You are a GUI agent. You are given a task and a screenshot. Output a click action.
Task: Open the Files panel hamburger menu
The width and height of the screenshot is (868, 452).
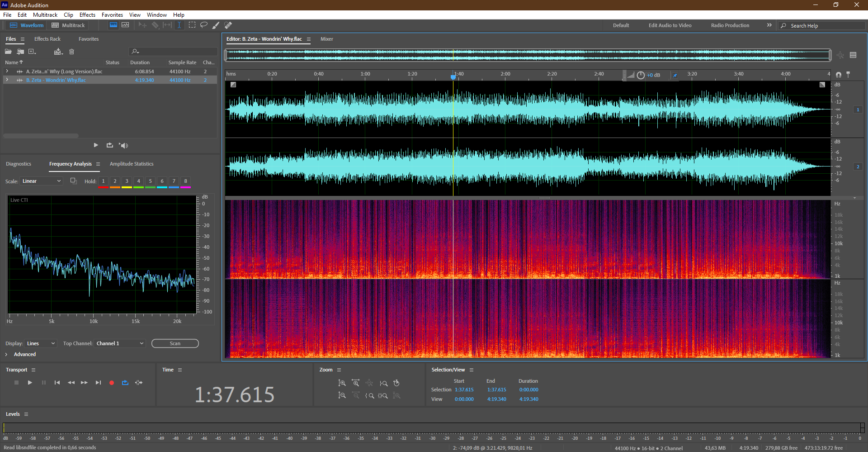tap(23, 39)
